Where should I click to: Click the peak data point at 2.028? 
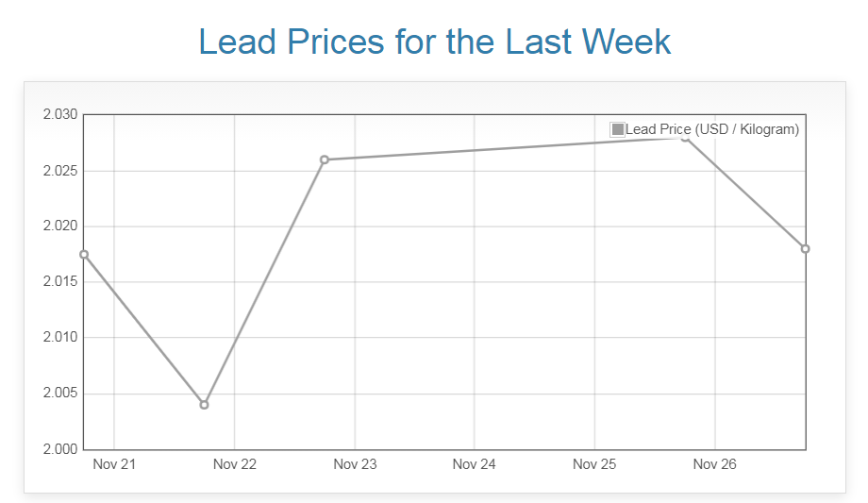tap(686, 138)
